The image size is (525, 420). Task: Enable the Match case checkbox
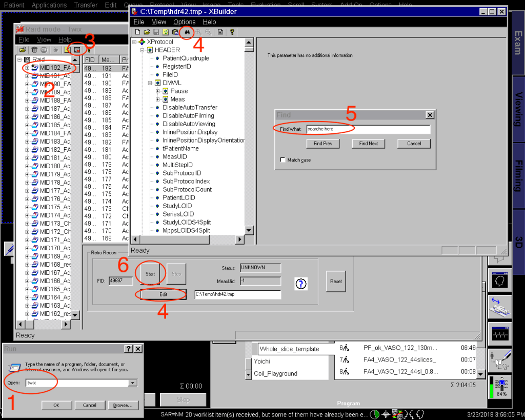pyautogui.click(x=283, y=160)
